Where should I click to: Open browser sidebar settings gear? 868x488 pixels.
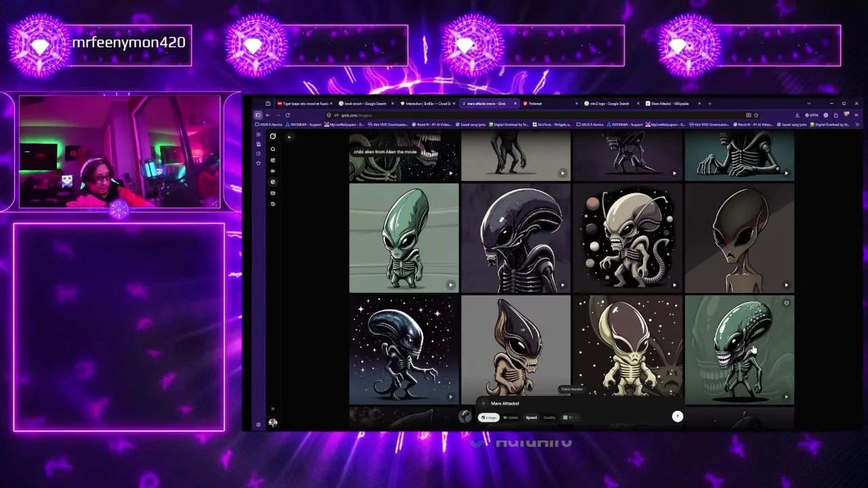(258, 424)
